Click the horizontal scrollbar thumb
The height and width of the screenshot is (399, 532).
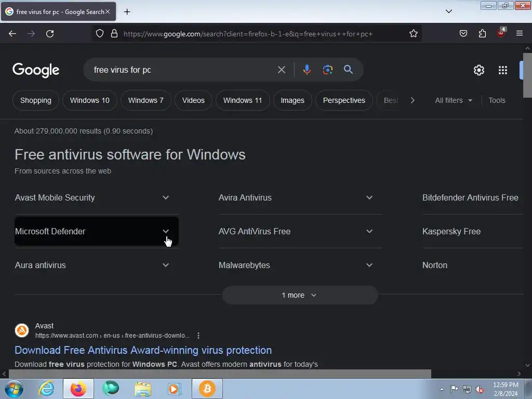(x=220, y=374)
